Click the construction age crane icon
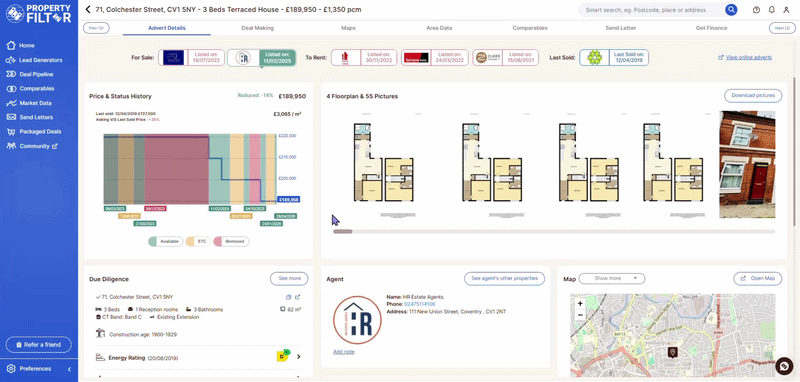This screenshot has height=382, width=800. tap(101, 334)
